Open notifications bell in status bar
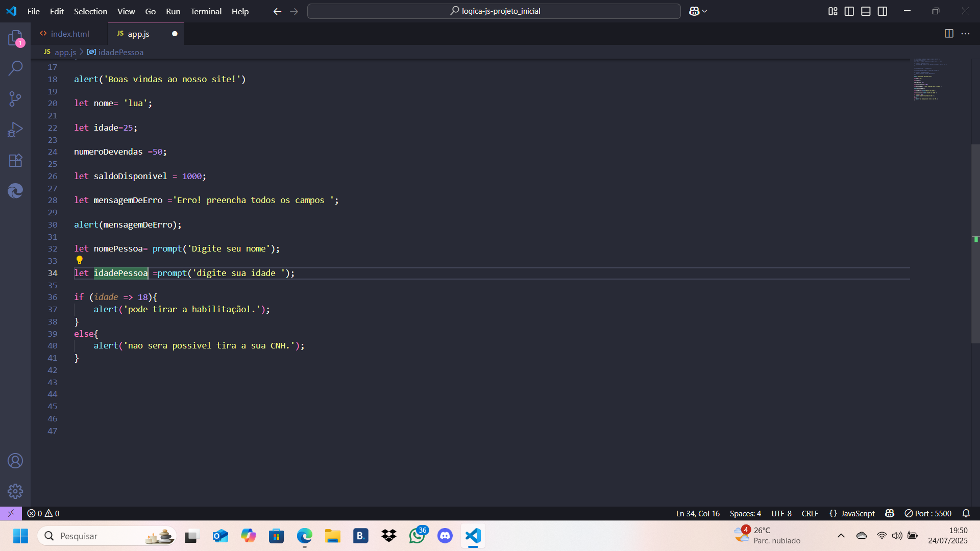 (x=966, y=513)
